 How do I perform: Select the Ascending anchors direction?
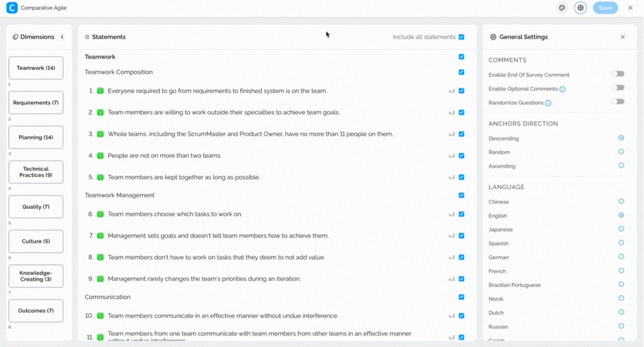(621, 166)
